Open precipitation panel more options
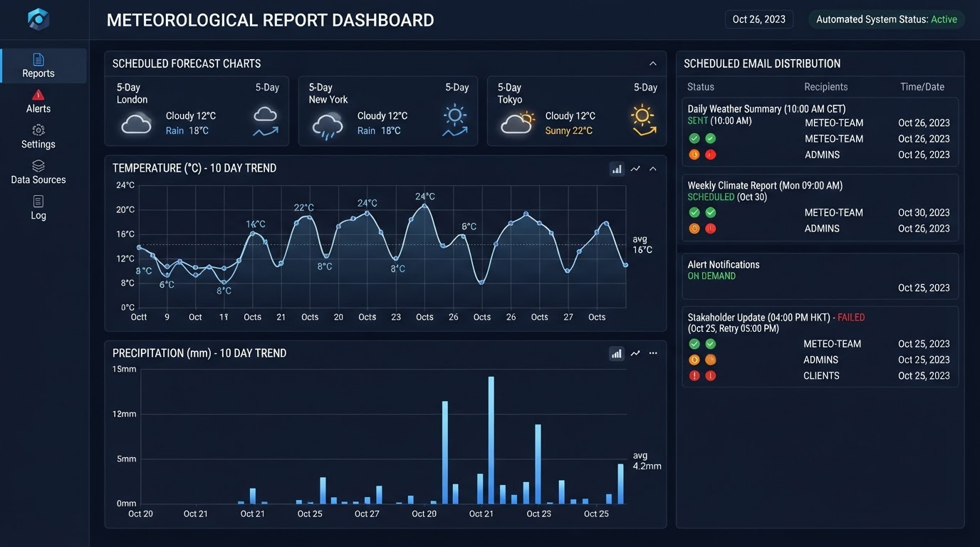This screenshot has width=980, height=547. coord(652,353)
